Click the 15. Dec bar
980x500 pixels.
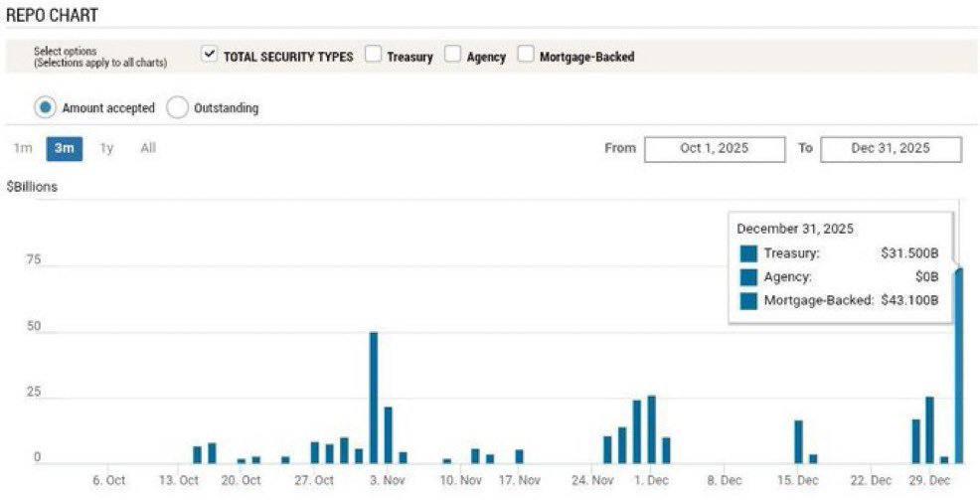798,442
